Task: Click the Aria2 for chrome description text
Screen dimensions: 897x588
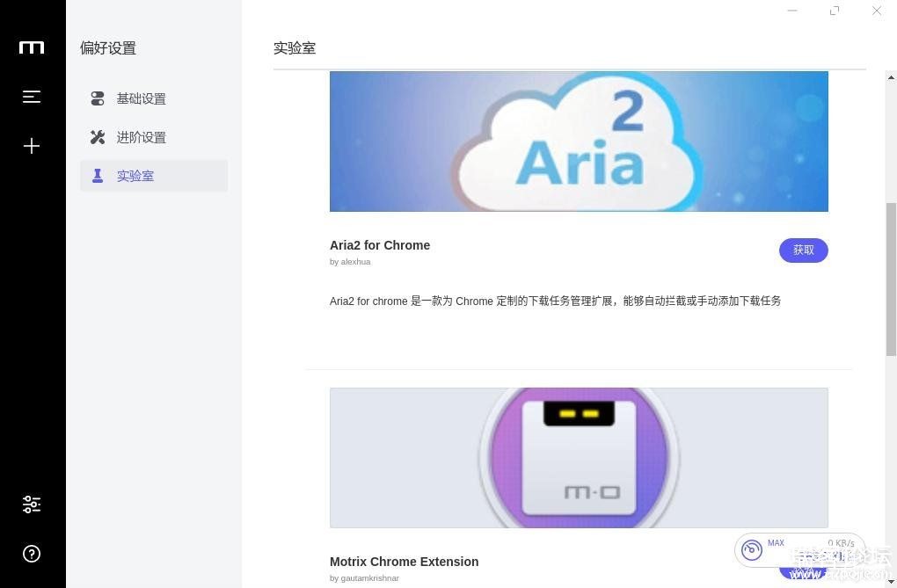Action: click(x=556, y=301)
